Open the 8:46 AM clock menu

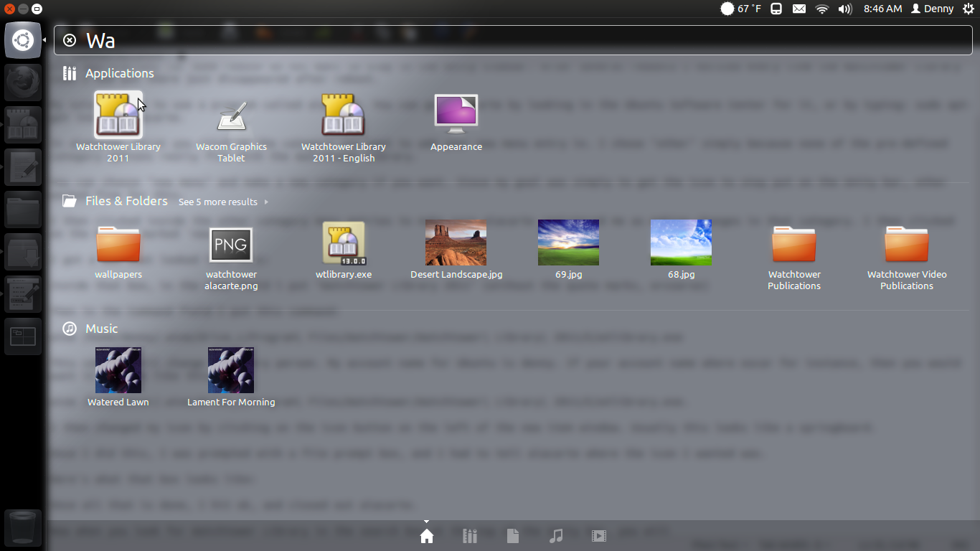point(883,9)
